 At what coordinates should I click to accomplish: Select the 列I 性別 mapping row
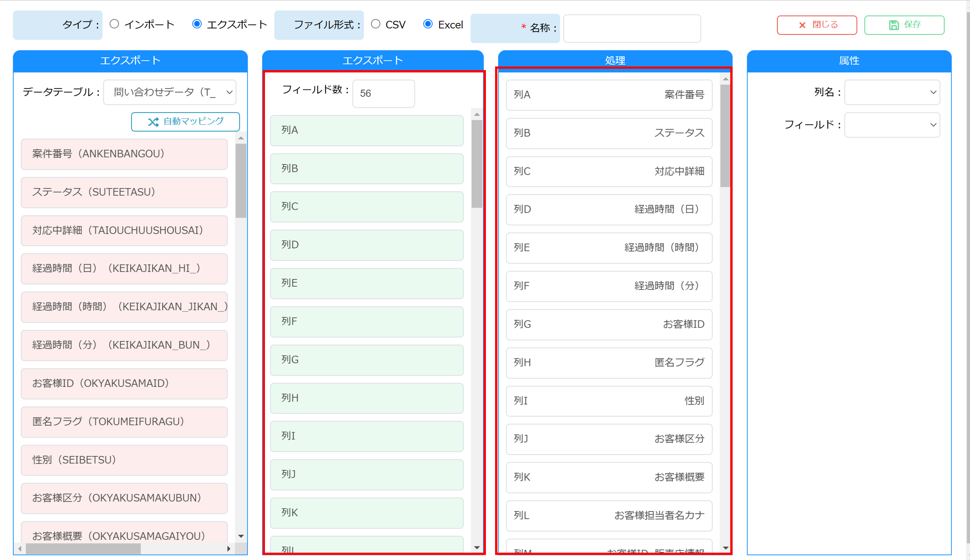click(609, 401)
